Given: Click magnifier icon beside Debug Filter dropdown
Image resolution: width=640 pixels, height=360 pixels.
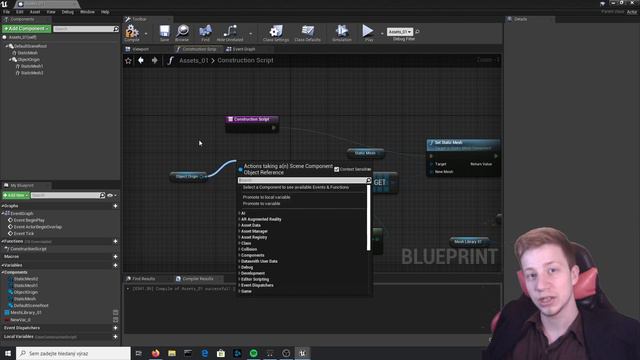Looking at the screenshot, I should 417,31.
